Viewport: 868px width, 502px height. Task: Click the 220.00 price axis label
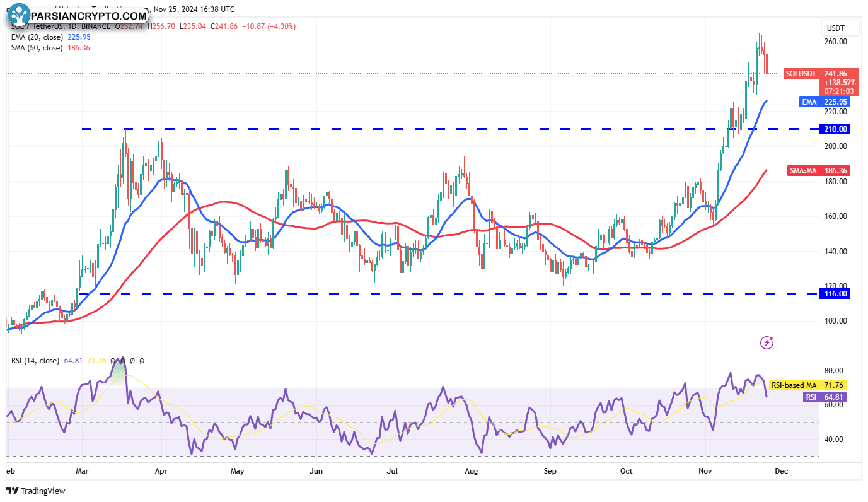835,112
